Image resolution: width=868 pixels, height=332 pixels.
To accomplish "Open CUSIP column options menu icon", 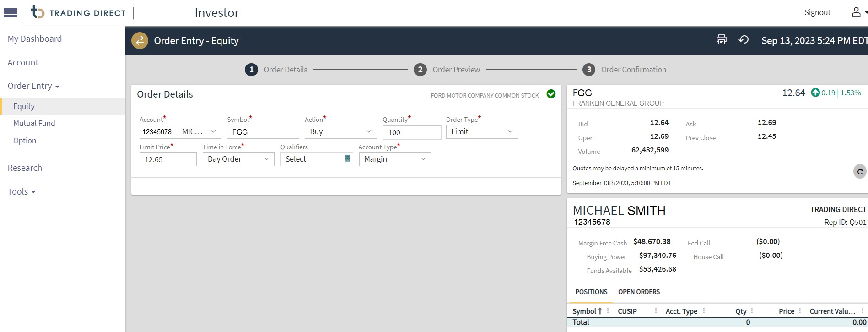I will click(656, 310).
